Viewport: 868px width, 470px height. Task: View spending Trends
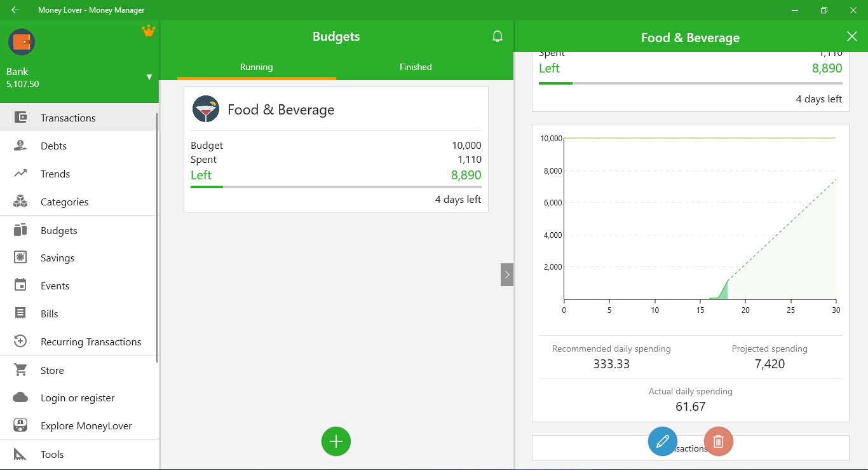[55, 174]
